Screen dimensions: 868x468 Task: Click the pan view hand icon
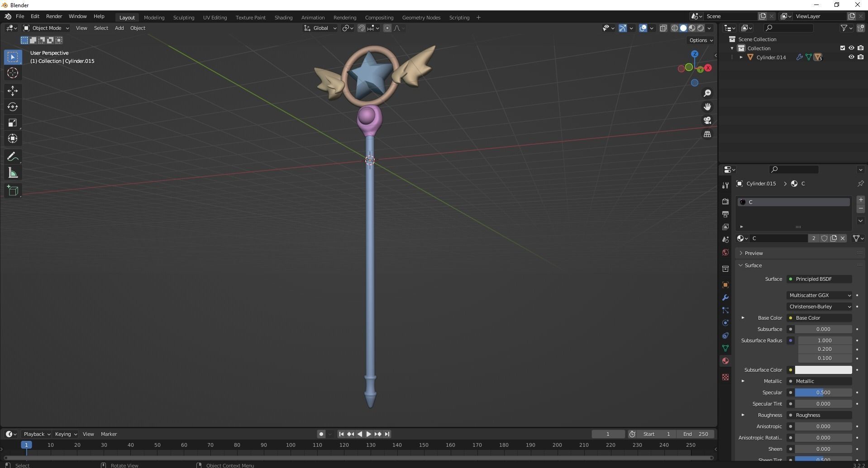pyautogui.click(x=707, y=107)
